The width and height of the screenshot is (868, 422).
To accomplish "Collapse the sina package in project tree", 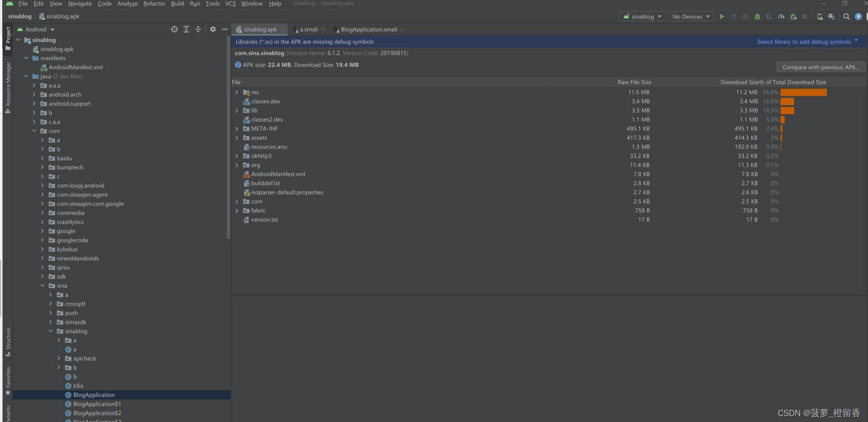I will pyautogui.click(x=42, y=285).
